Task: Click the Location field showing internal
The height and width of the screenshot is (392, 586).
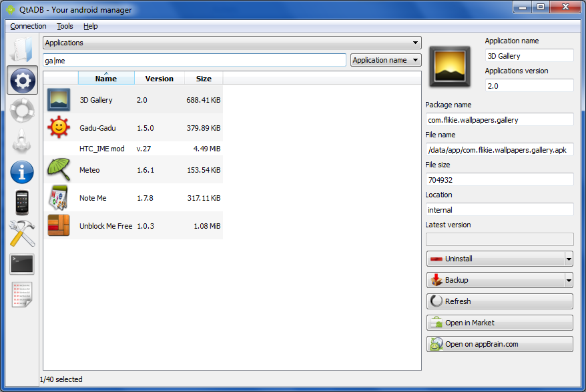Action: (500, 210)
